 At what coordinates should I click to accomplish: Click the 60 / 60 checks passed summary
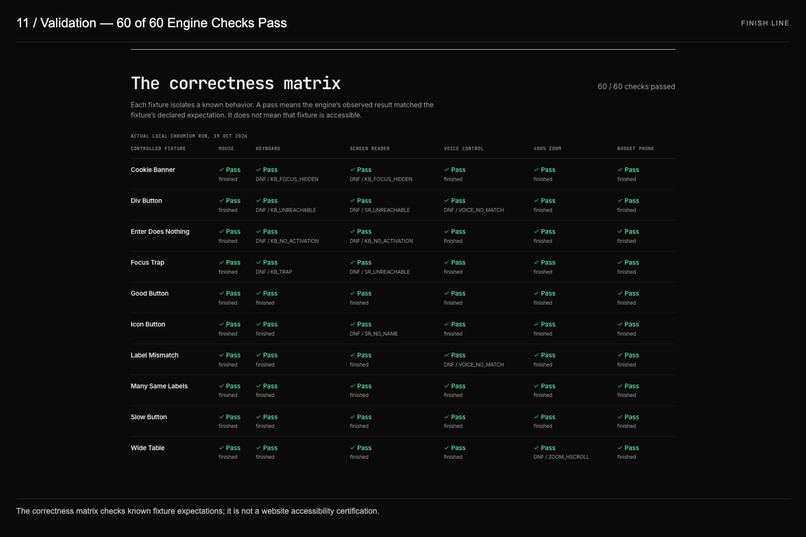pos(636,86)
